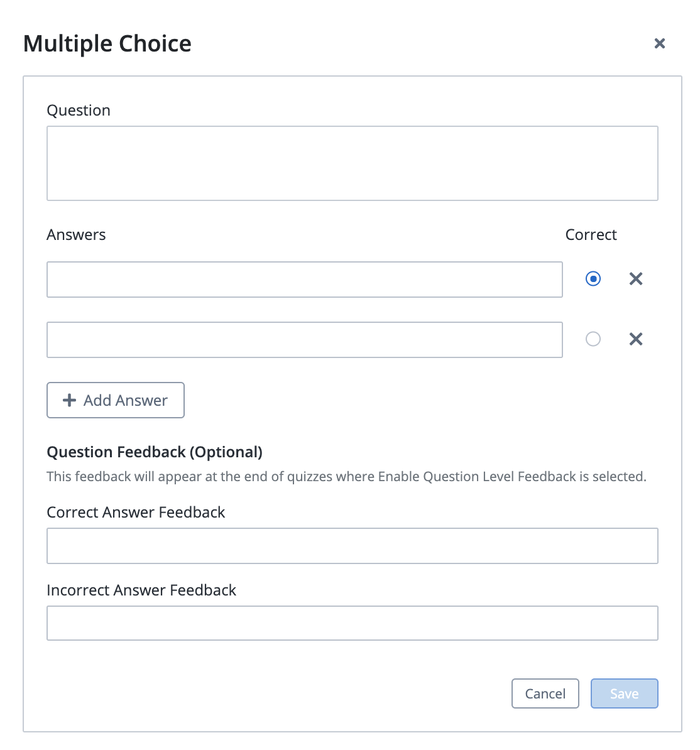The width and height of the screenshot is (700, 750).
Task: Click the Incorrect Answer Feedback label
Action: pyautogui.click(x=141, y=590)
